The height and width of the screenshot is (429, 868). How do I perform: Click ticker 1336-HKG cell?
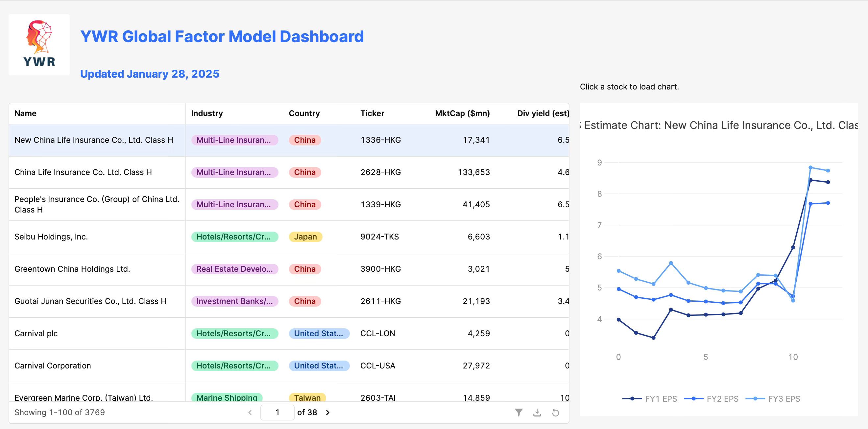click(380, 140)
